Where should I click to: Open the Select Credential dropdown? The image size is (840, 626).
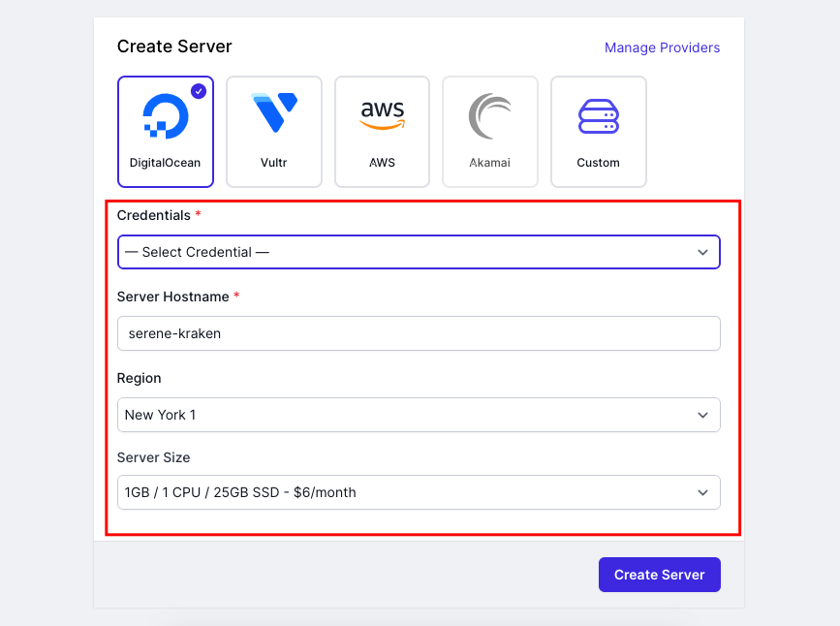tap(419, 252)
